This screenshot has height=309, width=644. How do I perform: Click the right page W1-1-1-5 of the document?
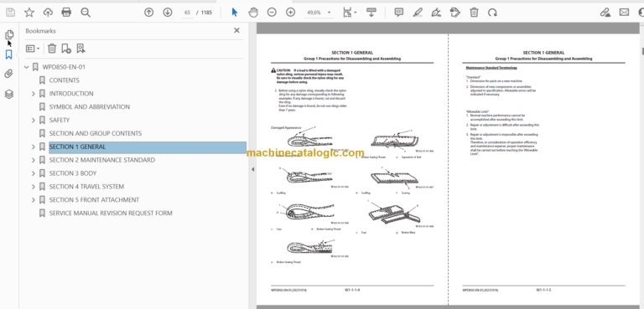point(543,169)
